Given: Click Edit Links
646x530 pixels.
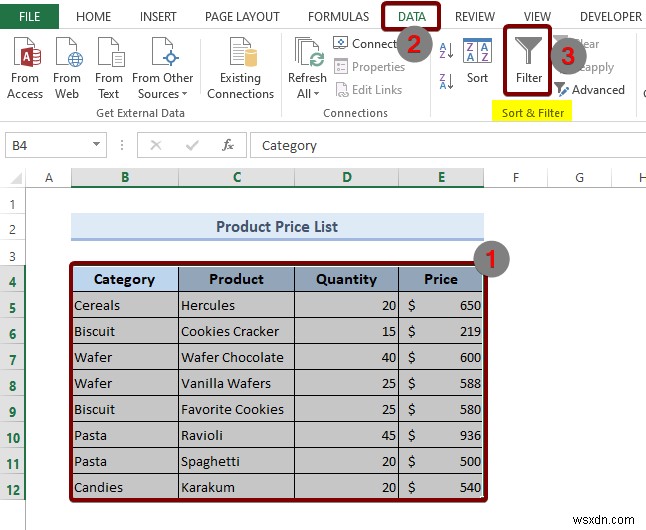Looking at the screenshot, I should pos(369,90).
